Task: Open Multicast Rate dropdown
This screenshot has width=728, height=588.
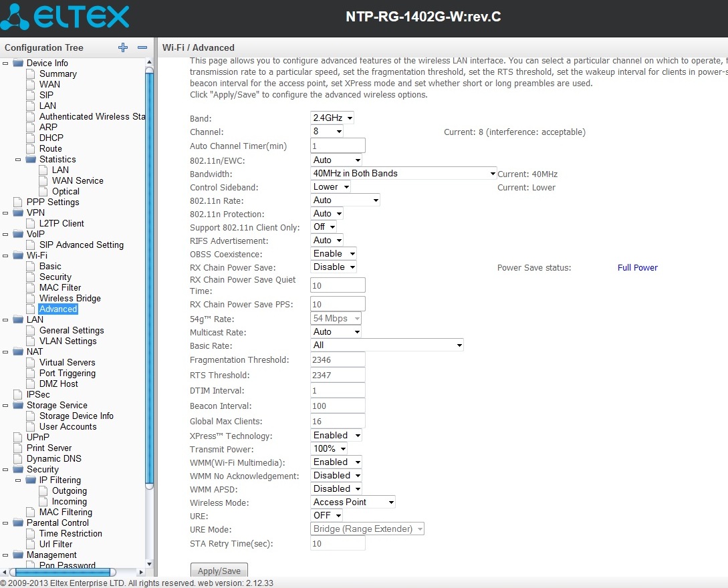Action: tap(336, 332)
